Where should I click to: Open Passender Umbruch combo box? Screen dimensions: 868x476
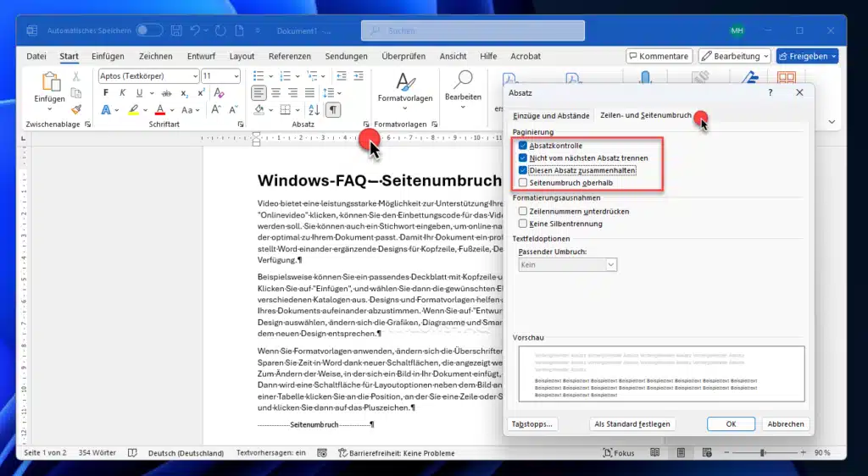[x=567, y=265]
